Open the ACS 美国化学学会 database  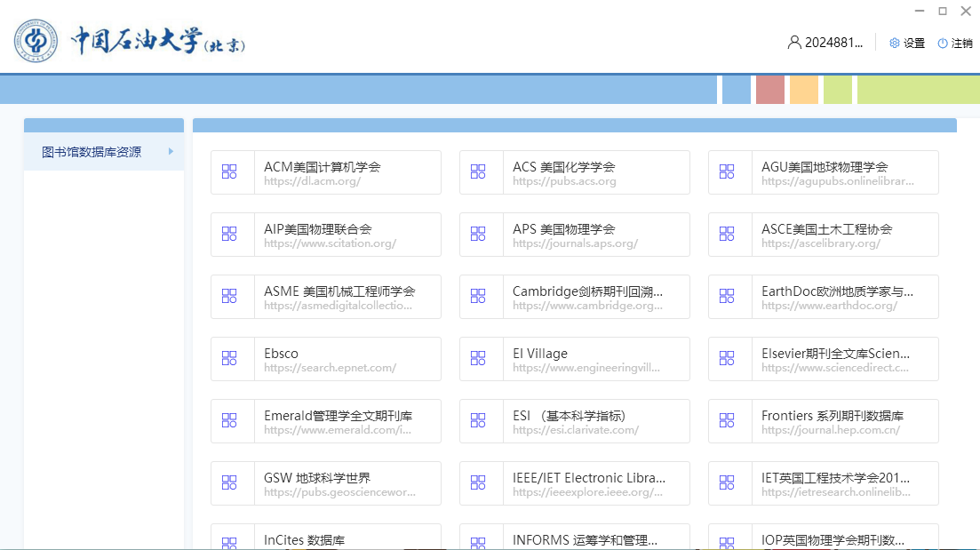click(x=574, y=172)
